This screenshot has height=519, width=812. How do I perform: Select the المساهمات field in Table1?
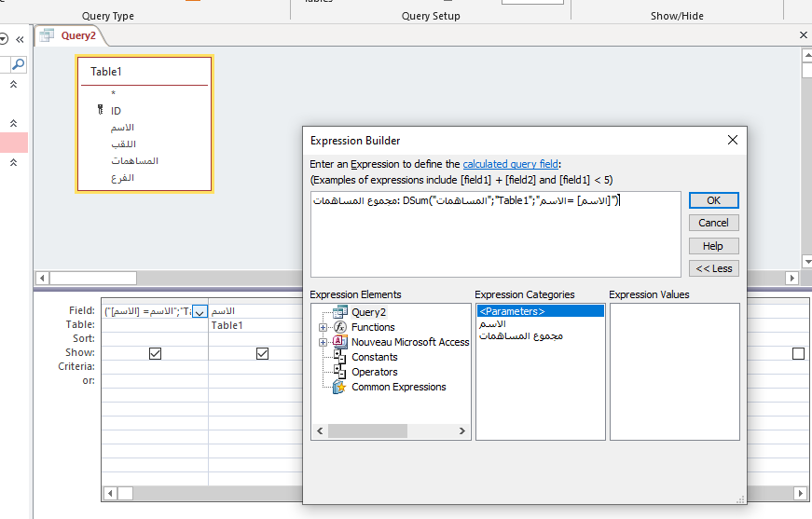click(x=134, y=160)
